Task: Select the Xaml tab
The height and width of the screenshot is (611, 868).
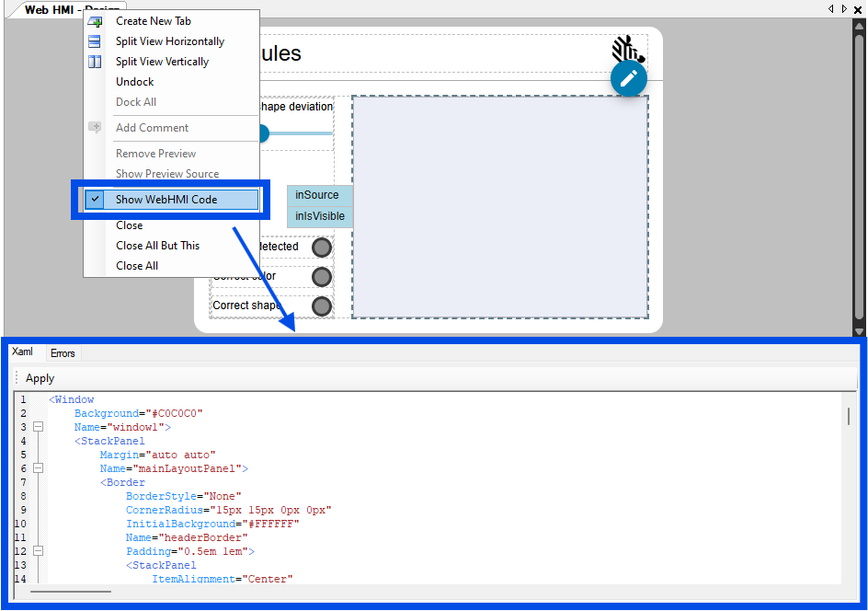Action: coord(24,351)
